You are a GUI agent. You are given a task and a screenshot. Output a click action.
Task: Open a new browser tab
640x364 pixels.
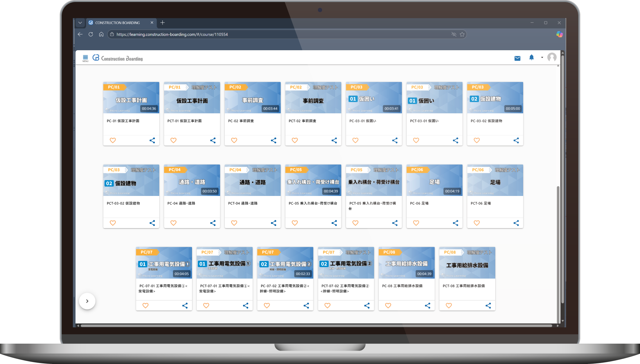162,23
